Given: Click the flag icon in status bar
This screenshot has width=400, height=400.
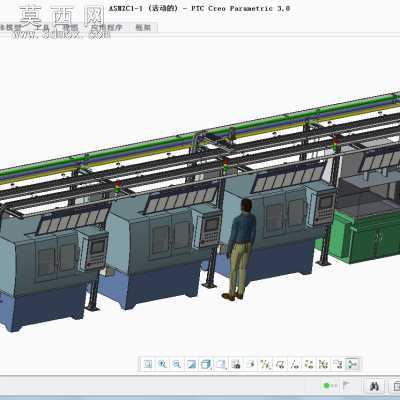Looking at the screenshot, I should point(346,386).
